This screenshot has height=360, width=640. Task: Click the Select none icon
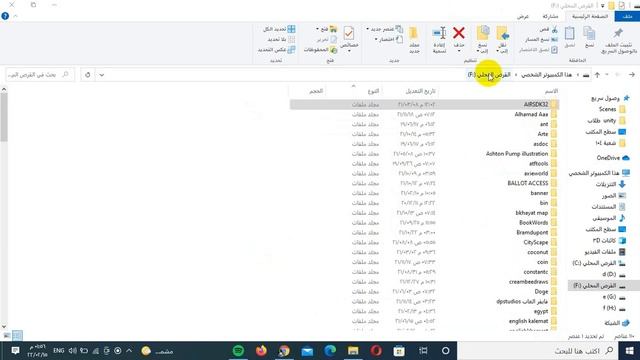point(291,39)
